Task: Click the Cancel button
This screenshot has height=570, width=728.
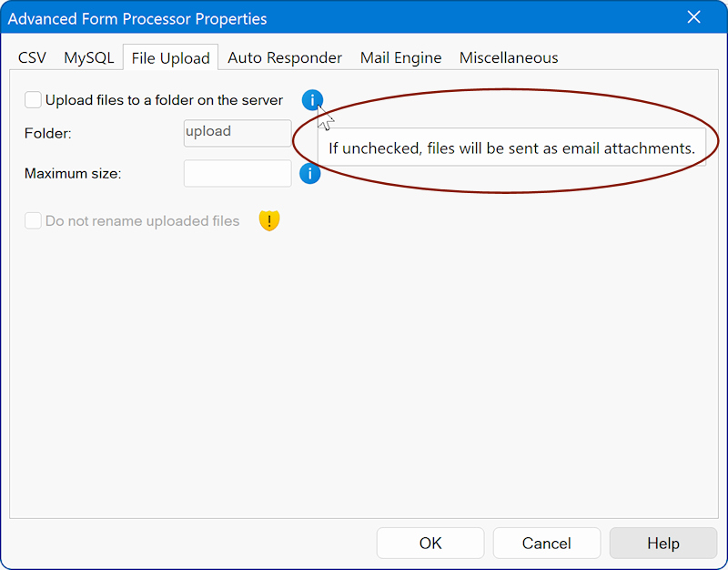Action: click(547, 543)
